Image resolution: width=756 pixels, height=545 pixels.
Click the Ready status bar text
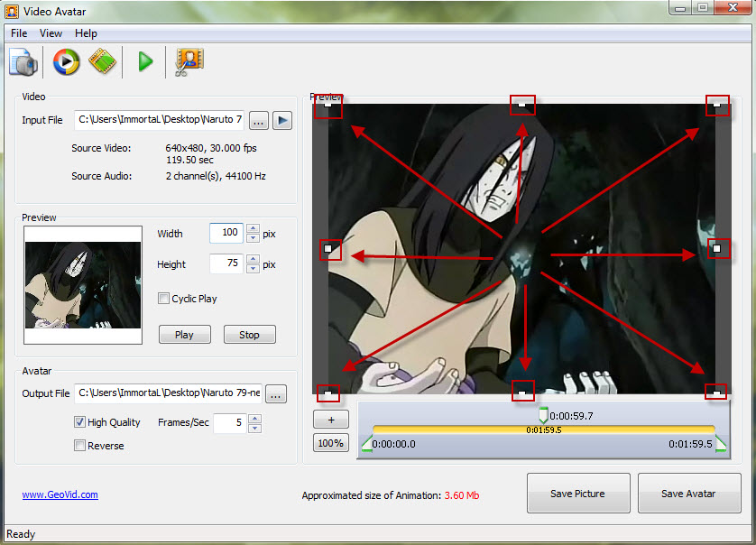21,534
